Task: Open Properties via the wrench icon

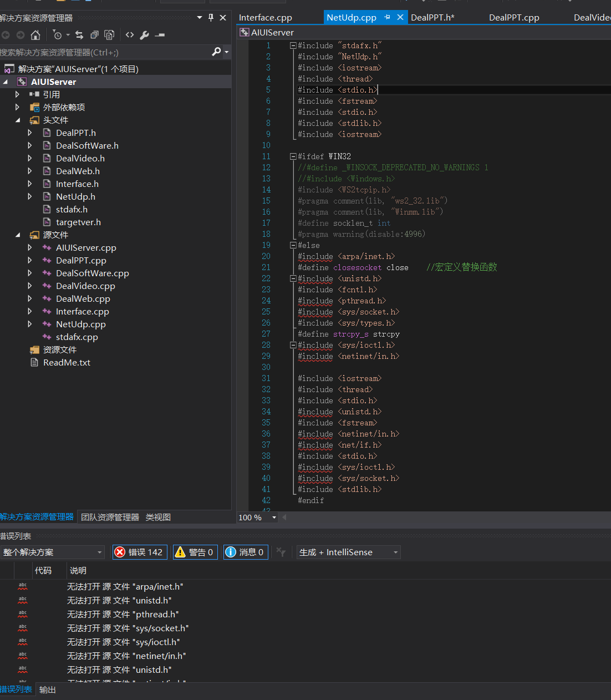Action: pos(145,35)
